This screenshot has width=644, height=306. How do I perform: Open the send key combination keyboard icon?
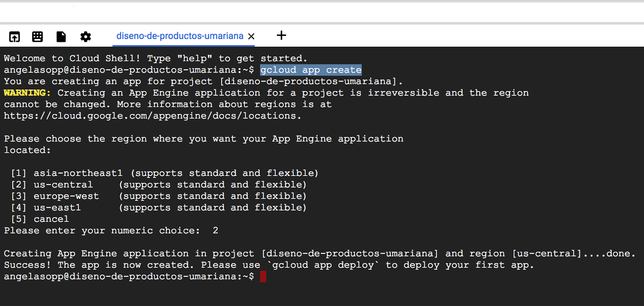[37, 37]
